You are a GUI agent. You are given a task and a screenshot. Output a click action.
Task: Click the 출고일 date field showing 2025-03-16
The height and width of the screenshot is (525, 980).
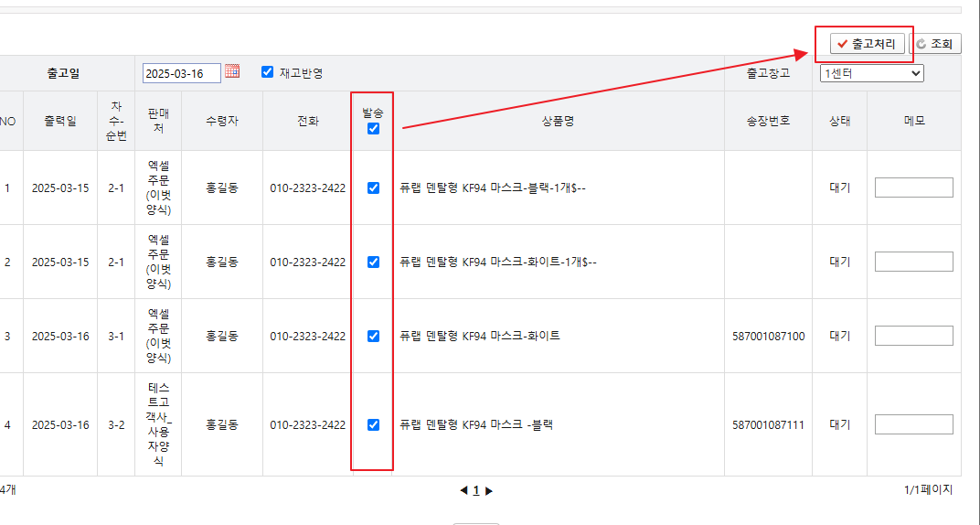click(182, 73)
